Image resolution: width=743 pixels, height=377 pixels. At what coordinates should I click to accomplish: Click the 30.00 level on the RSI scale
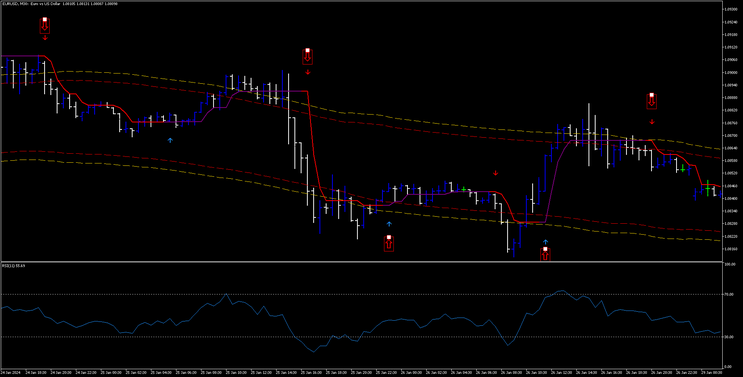(730, 337)
